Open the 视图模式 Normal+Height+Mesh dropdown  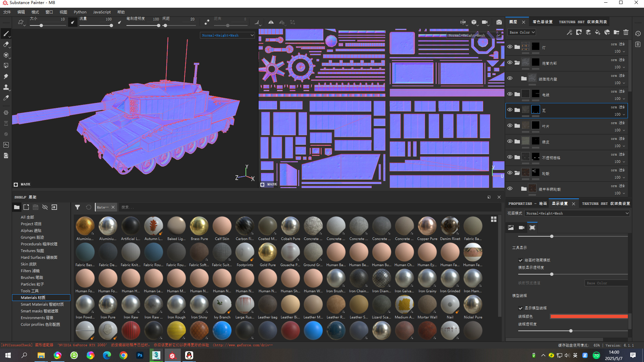pos(577,213)
